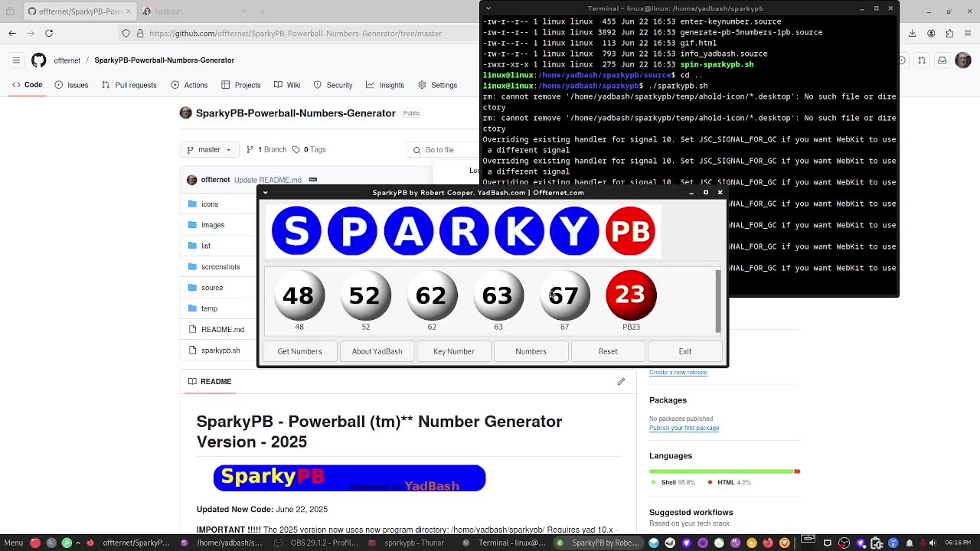Edit README using the pencil icon
This screenshot has width=980, height=551.
[621, 381]
